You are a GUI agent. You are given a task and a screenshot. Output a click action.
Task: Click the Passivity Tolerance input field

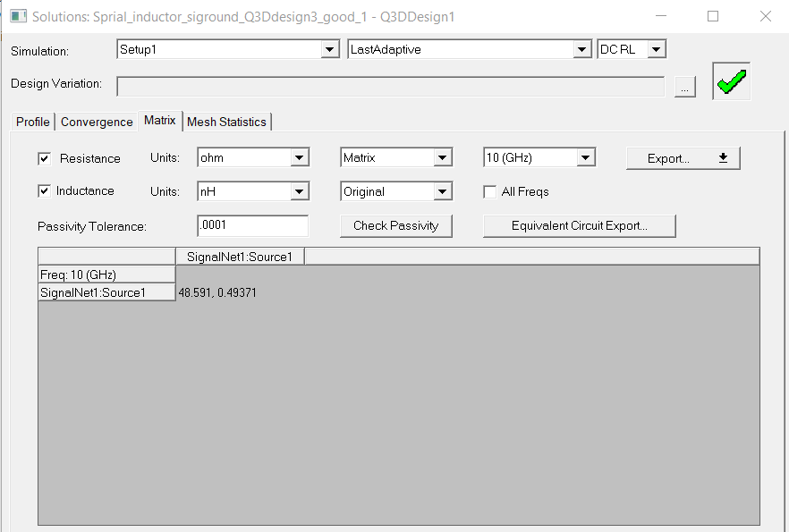click(x=252, y=226)
